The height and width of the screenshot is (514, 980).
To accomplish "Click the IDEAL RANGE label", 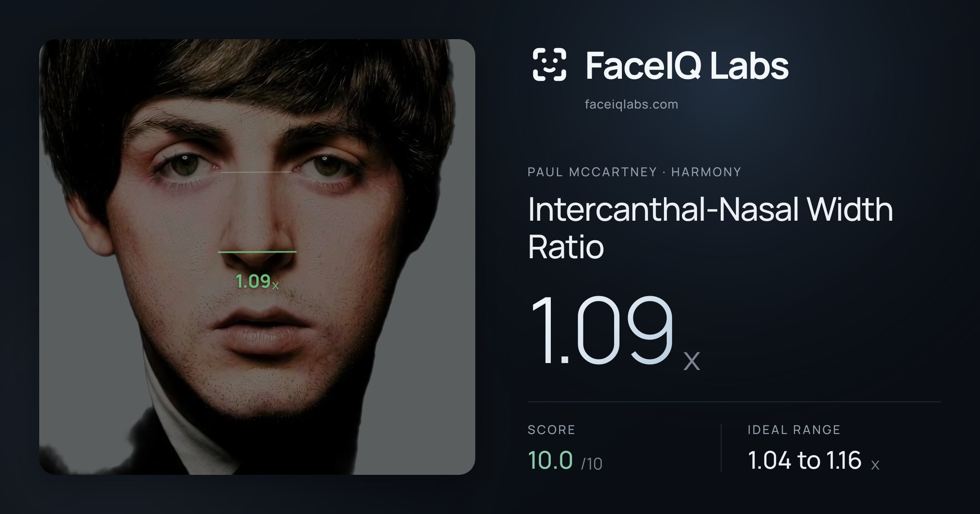I will point(794,430).
